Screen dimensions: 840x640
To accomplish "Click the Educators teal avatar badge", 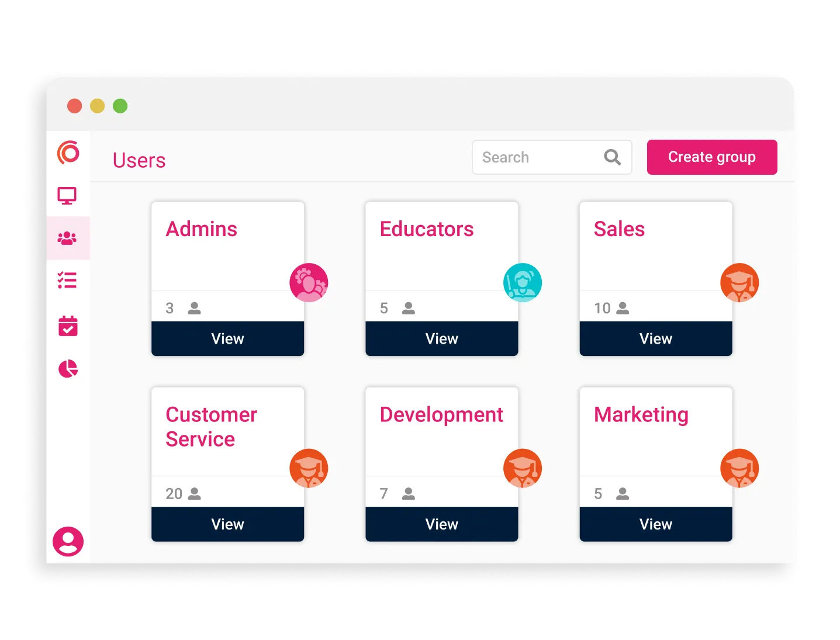I will click(x=523, y=282).
